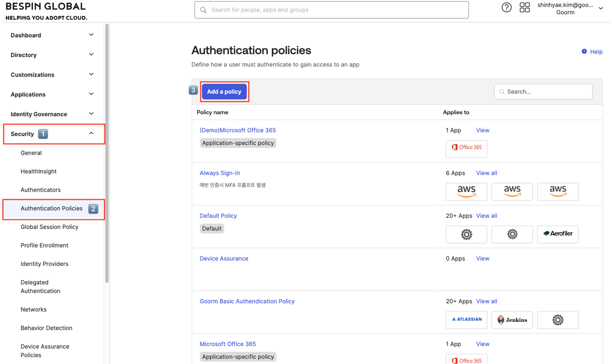Click the Office 365 app icon under (Demo)Microsoft Office 365
This screenshot has width=612, height=364.
click(466, 148)
